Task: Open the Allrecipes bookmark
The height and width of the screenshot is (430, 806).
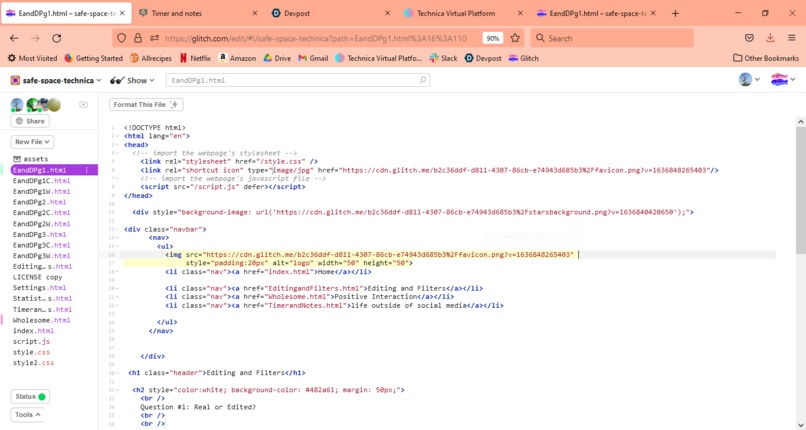Action: coord(151,58)
